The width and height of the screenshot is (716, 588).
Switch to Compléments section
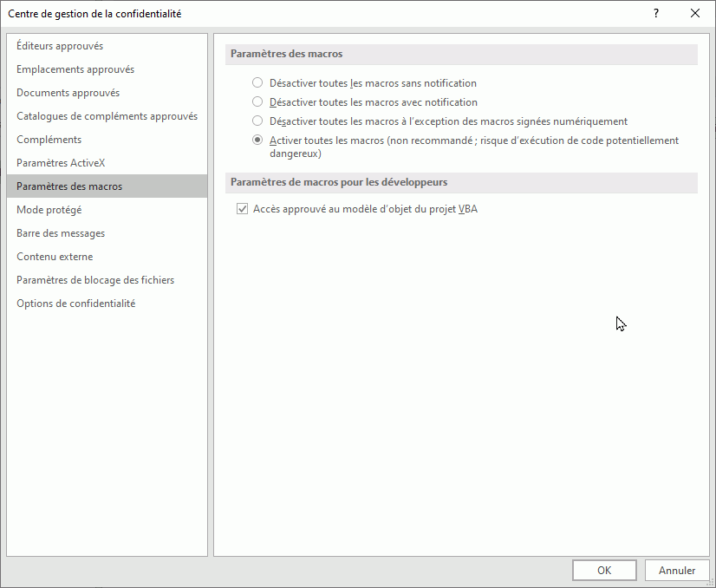point(107,140)
